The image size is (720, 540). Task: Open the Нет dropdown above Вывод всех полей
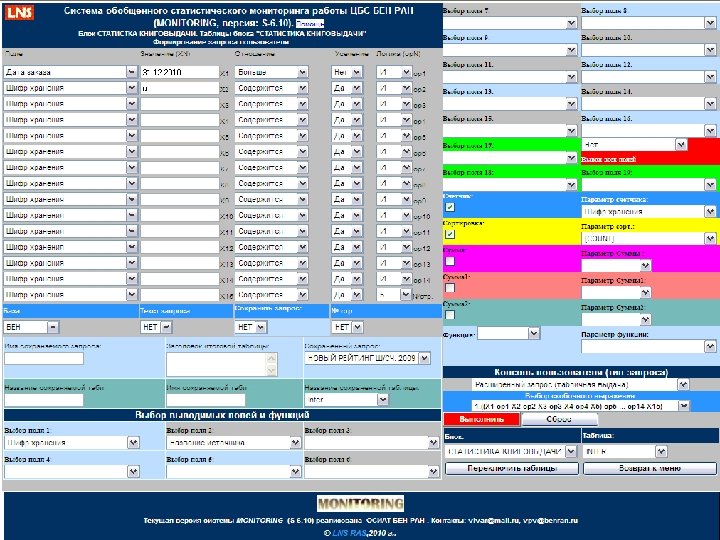coord(635,145)
